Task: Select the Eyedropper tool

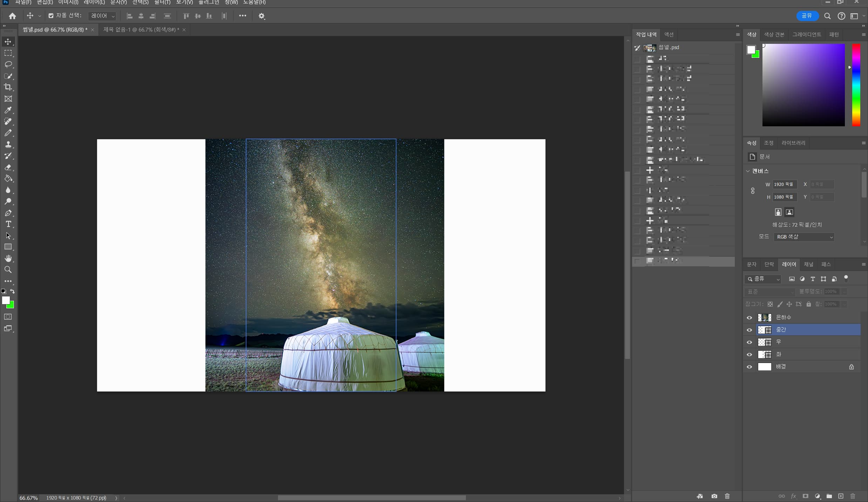Action: (x=8, y=110)
